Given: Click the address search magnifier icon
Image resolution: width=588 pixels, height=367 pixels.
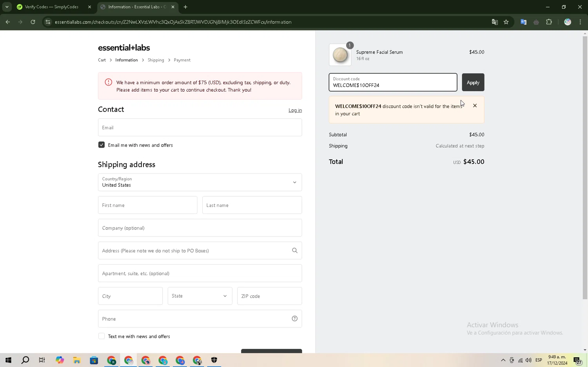Looking at the screenshot, I should pyautogui.click(x=295, y=250).
